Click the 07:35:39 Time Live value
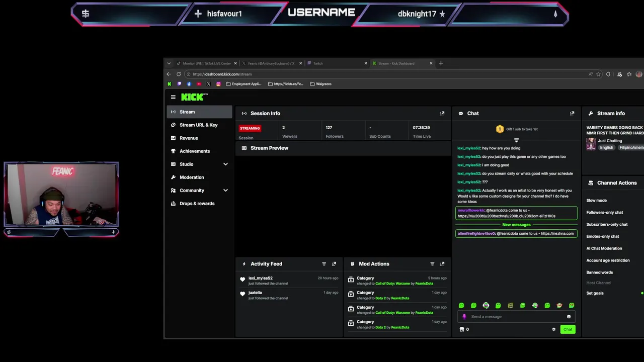This screenshot has height=362, width=644. 421,128
